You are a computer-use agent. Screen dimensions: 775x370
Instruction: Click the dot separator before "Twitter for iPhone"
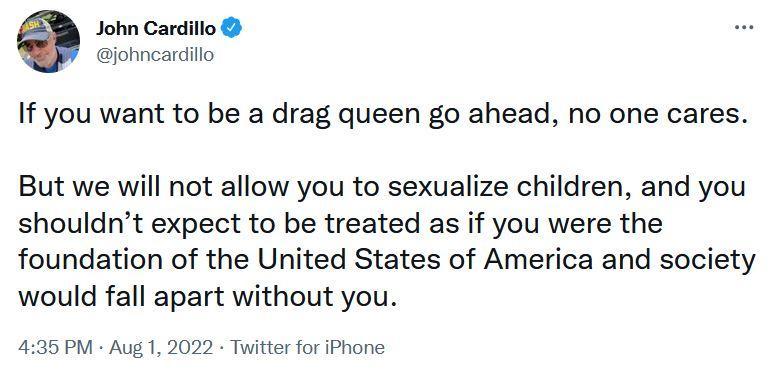point(222,347)
